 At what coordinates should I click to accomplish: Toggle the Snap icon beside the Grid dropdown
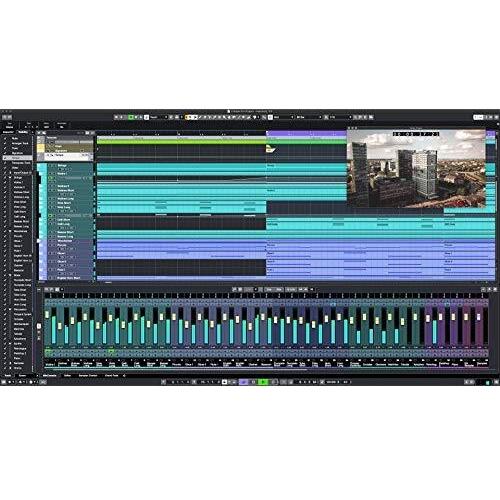[270, 117]
